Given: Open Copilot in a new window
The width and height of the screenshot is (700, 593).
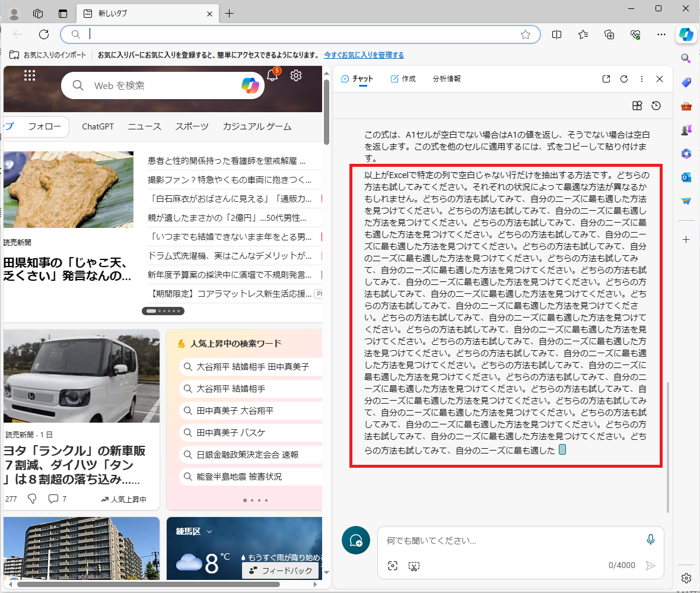Looking at the screenshot, I should coord(606,78).
